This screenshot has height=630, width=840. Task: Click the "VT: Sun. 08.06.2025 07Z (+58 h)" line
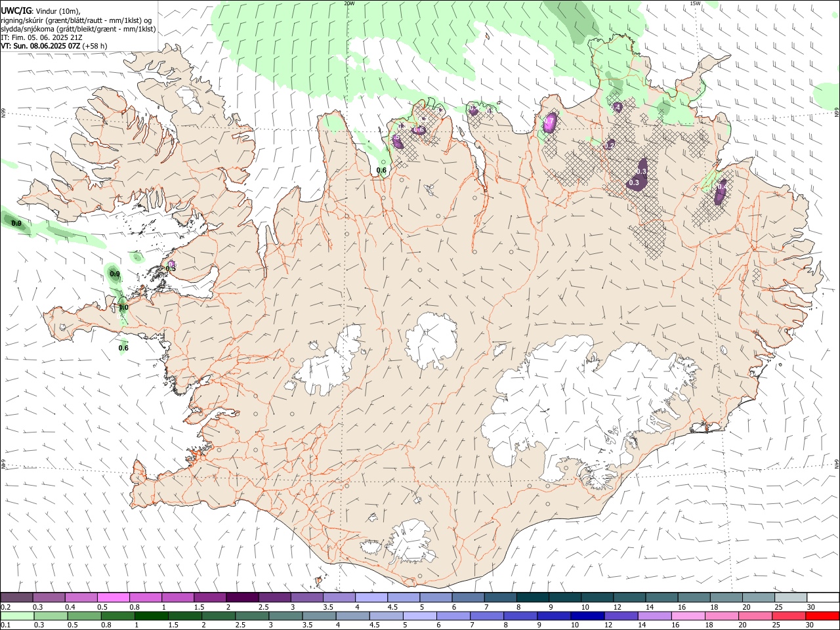[x=54, y=46]
